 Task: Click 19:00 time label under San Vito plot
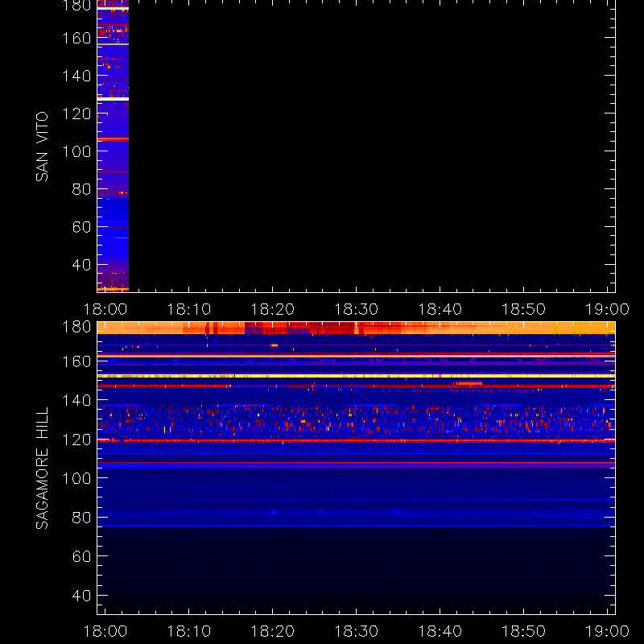tap(607, 309)
